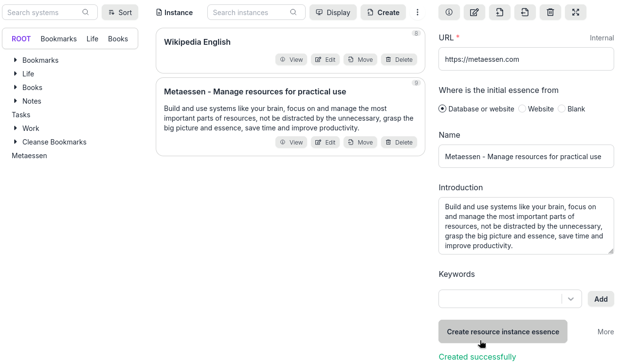Viewport: 620px width, 364px height.
Task: Click the trash delete icon in the top-right toolbar
Action: point(550,13)
